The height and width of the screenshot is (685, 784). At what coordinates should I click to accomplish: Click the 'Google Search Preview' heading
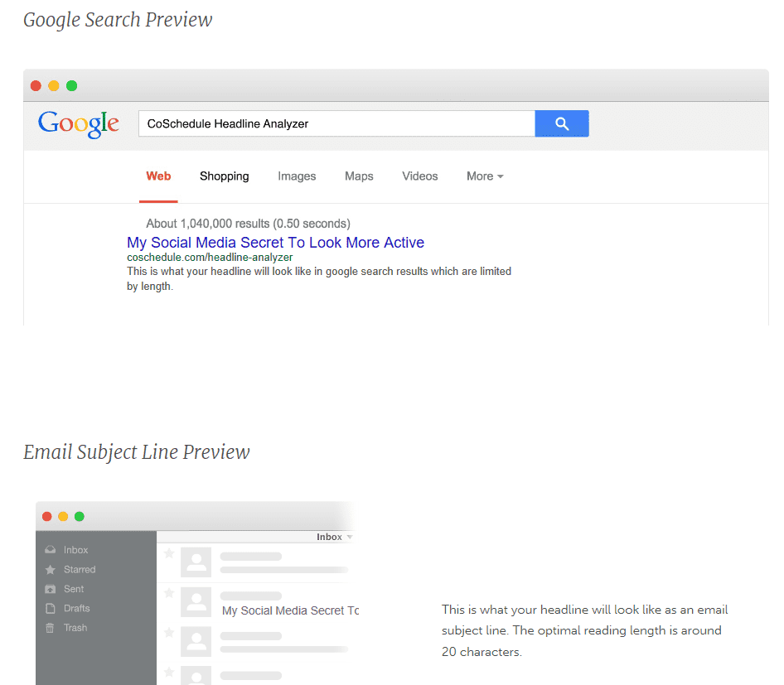(x=118, y=21)
